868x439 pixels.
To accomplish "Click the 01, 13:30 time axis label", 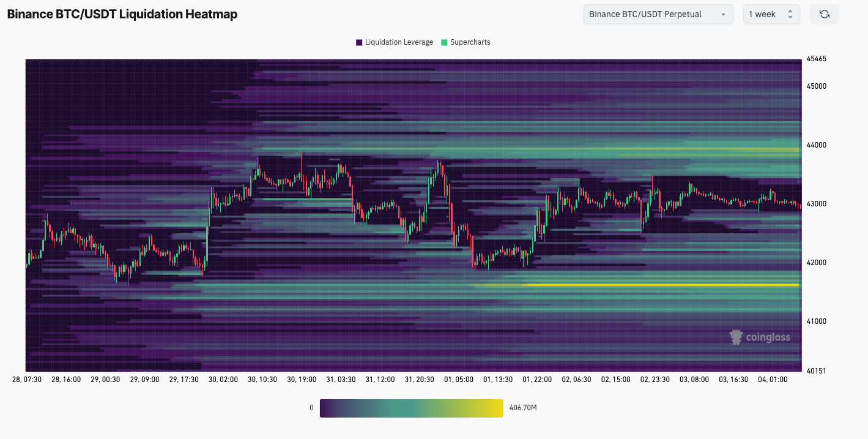I will point(498,380).
